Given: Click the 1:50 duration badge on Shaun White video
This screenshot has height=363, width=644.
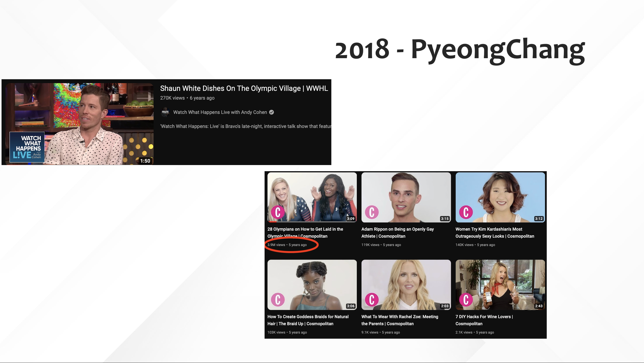Looking at the screenshot, I should tap(145, 161).
